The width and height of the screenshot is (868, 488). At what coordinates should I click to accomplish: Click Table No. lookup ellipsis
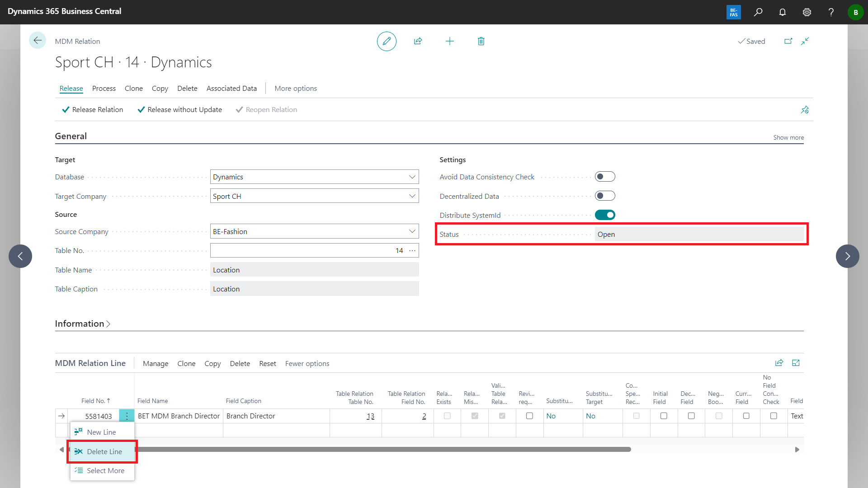pyautogui.click(x=412, y=250)
